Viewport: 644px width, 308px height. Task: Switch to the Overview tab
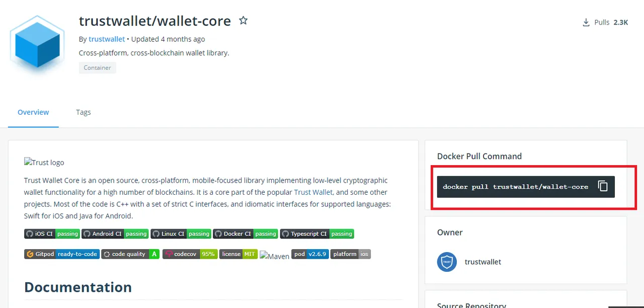click(33, 112)
